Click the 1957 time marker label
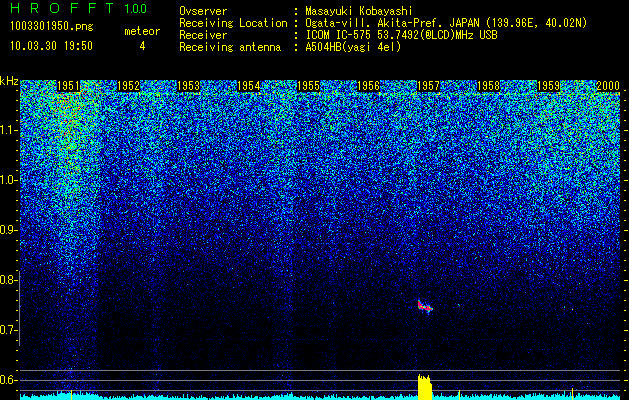Image resolution: width=629 pixels, height=400 pixels. pos(428,86)
